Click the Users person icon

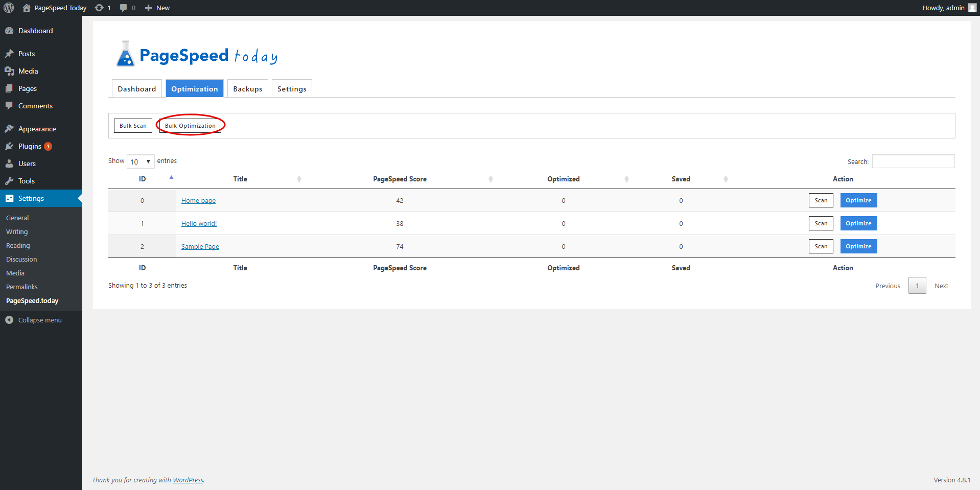(x=9, y=164)
